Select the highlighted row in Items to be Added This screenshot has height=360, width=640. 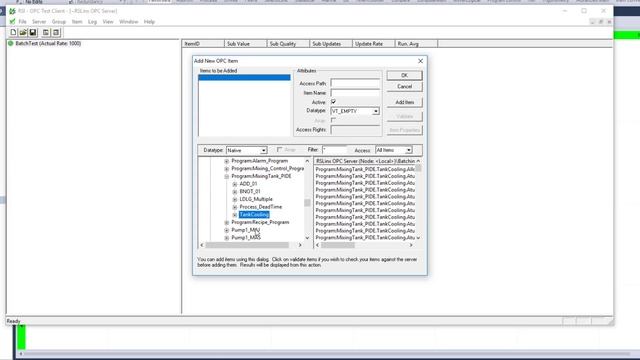(x=244, y=77)
